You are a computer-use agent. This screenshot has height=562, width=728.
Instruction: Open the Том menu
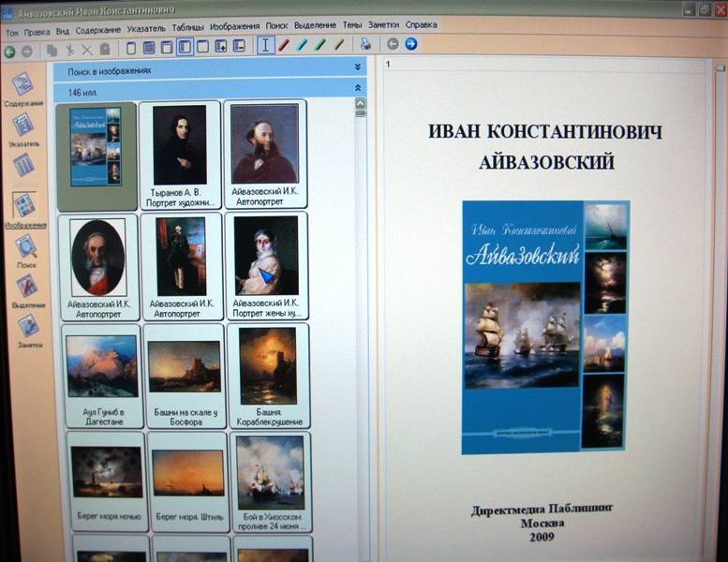coord(12,33)
